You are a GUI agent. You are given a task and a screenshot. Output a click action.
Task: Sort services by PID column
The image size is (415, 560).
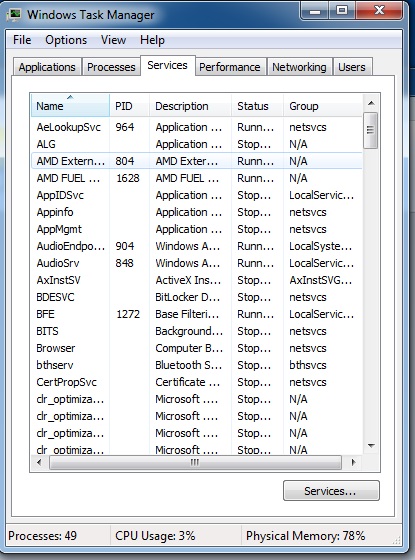tap(129, 106)
